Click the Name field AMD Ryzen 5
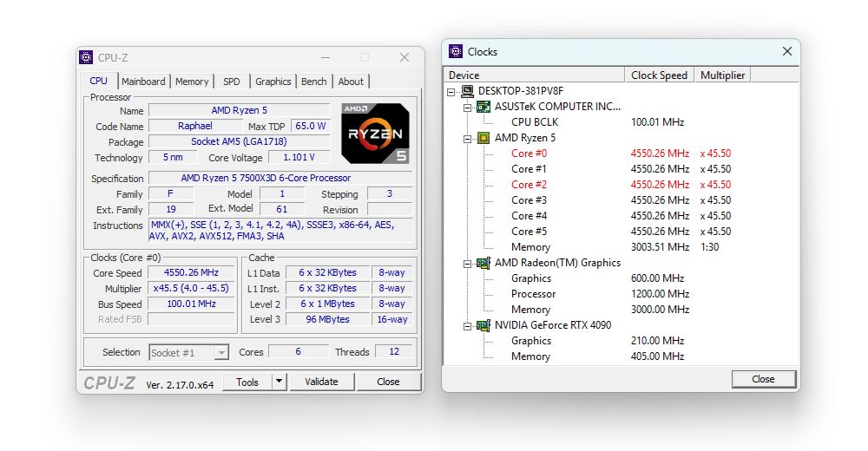 [x=240, y=110]
